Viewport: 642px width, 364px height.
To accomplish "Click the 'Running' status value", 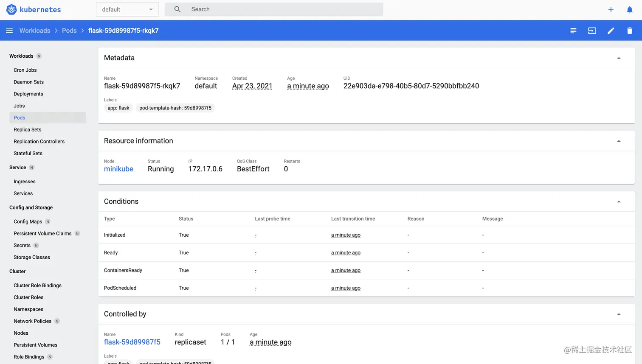I will (161, 169).
